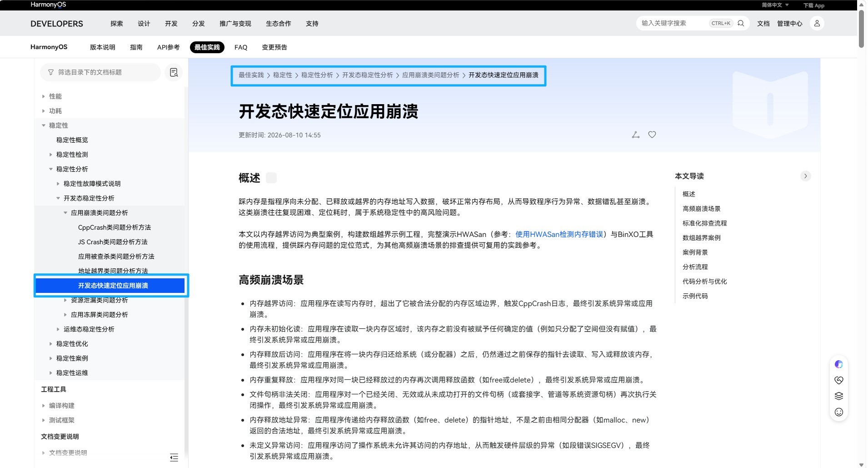The width and height of the screenshot is (868, 468).
Task: Expand the 稳定性检测 node
Action: pos(51,155)
